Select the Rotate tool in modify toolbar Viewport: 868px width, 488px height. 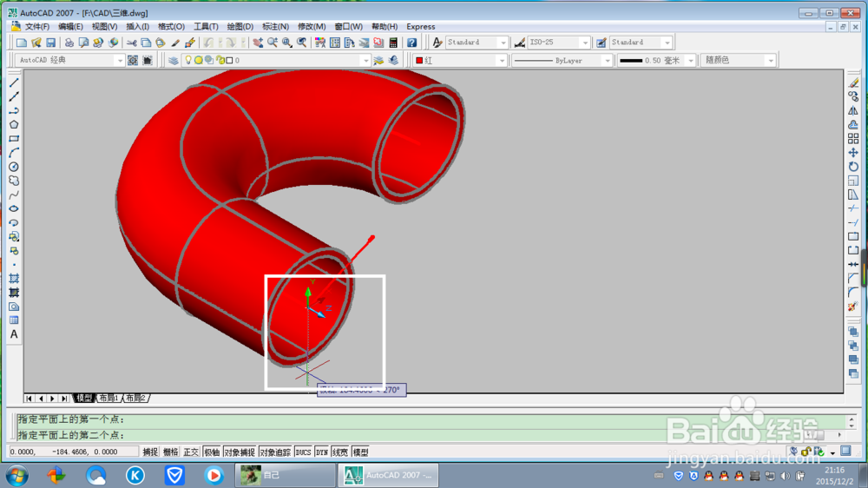click(x=853, y=167)
